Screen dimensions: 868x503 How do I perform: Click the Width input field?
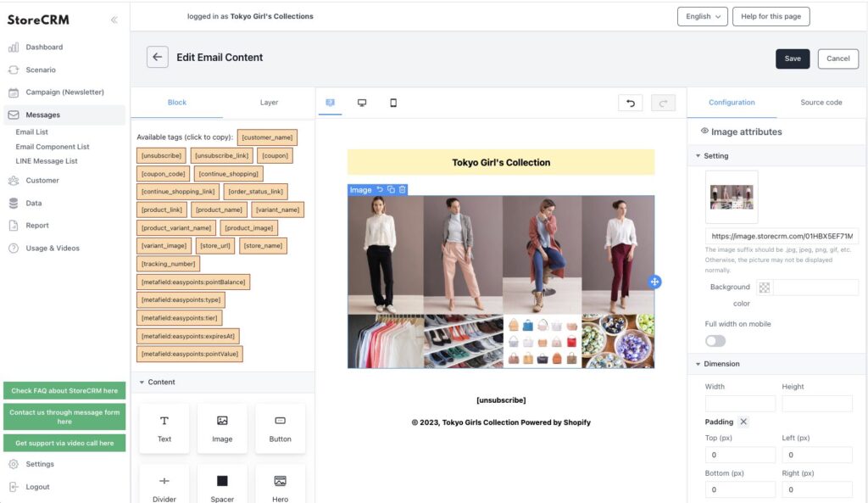coord(740,403)
